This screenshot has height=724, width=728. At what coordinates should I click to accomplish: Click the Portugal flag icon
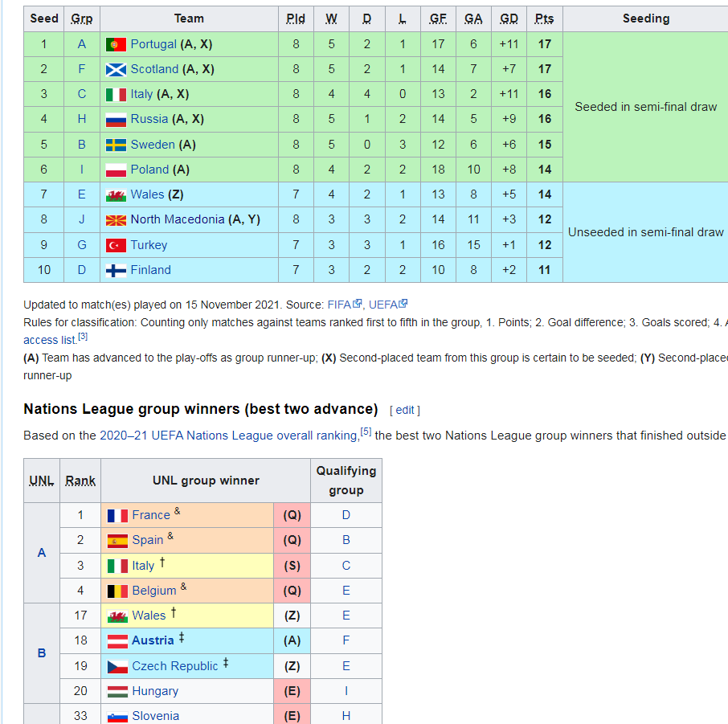tap(116, 44)
